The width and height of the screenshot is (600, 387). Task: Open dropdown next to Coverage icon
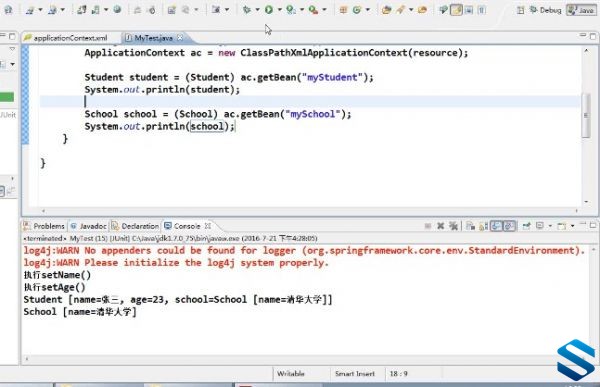302,10
